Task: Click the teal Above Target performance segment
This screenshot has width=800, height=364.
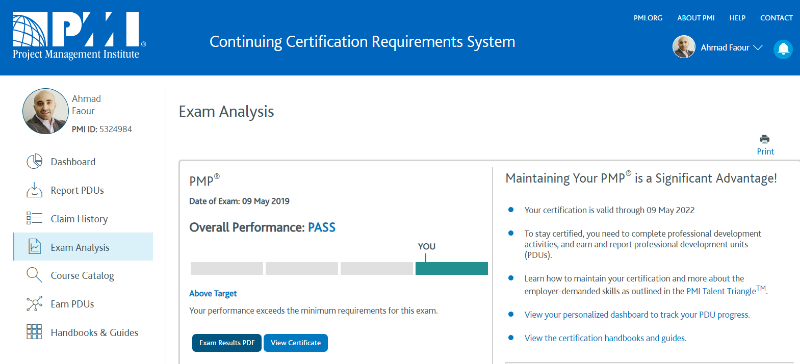Action: point(452,269)
